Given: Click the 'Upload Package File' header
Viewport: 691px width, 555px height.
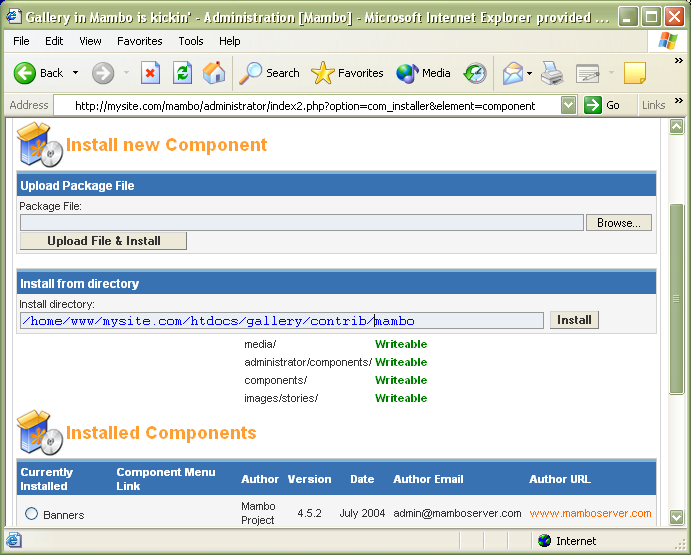Looking at the screenshot, I should click(77, 186).
